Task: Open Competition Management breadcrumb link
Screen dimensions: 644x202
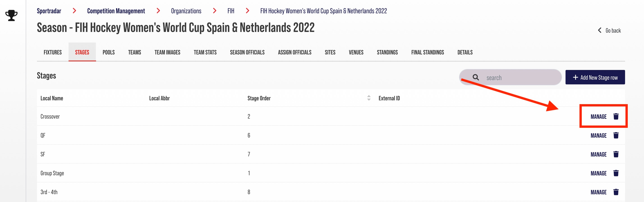Action: [x=116, y=11]
